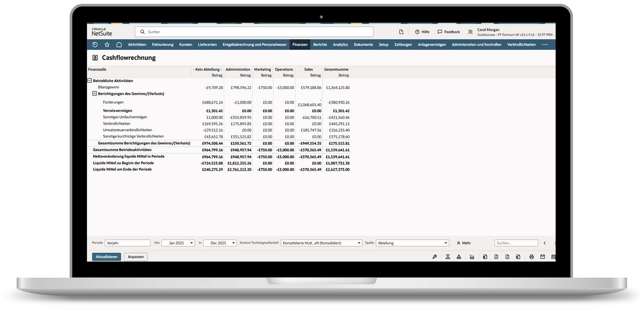Open the Setup menu
This screenshot has width=644, height=311.
(x=384, y=44)
